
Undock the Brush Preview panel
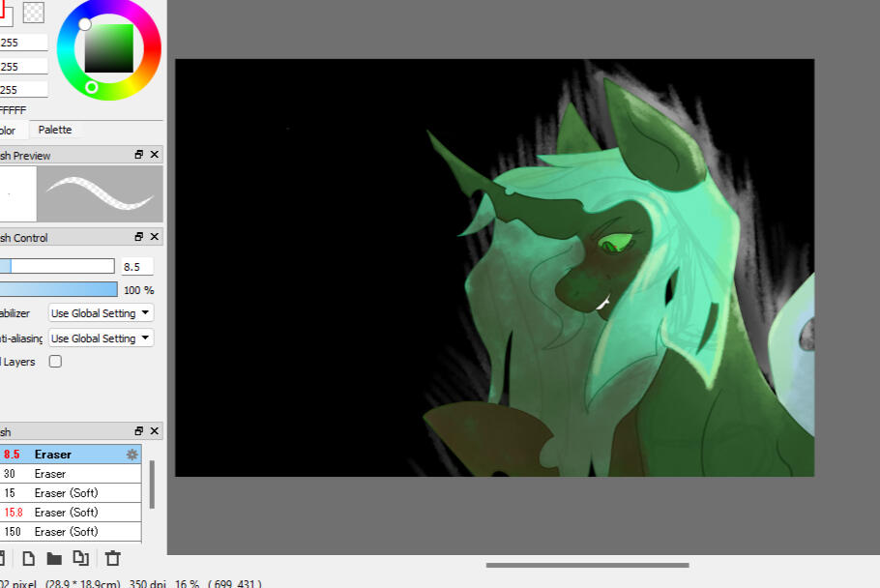pyautogui.click(x=139, y=155)
